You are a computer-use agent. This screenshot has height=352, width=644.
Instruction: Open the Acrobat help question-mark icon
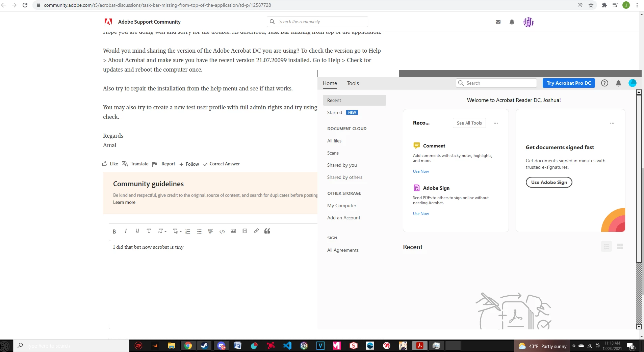(604, 83)
